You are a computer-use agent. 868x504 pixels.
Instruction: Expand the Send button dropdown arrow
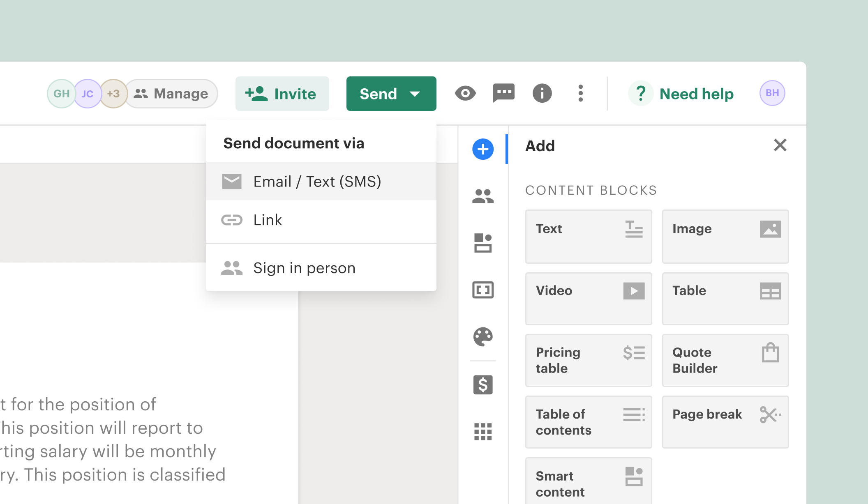(415, 94)
